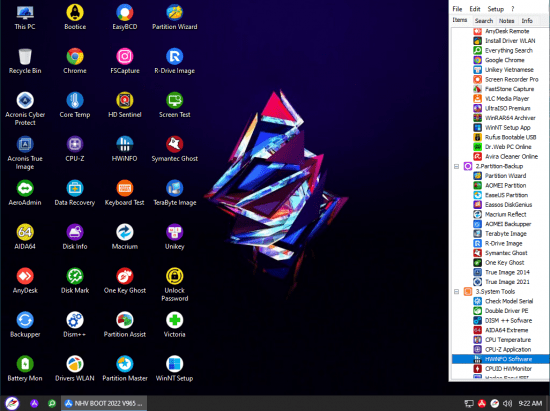550x411 pixels.
Task: Launch Partition Wizard from desktop
Action: click(x=174, y=17)
